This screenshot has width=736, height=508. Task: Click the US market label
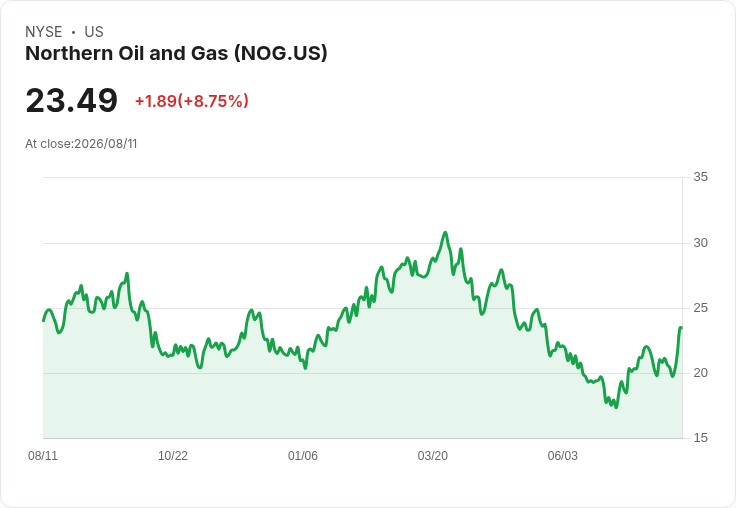[94, 32]
